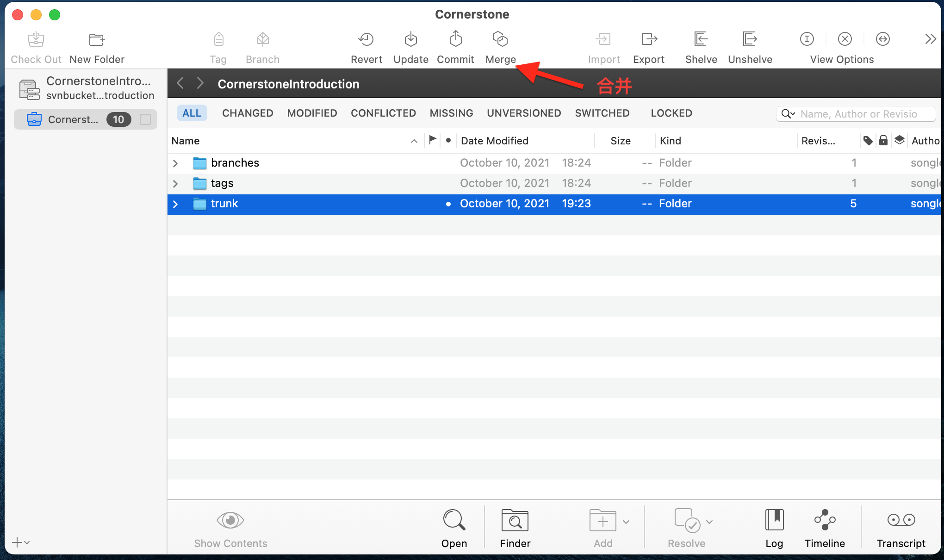Select the Cornerst... working copy item
Screen dimensions: 944x560
tap(86, 120)
